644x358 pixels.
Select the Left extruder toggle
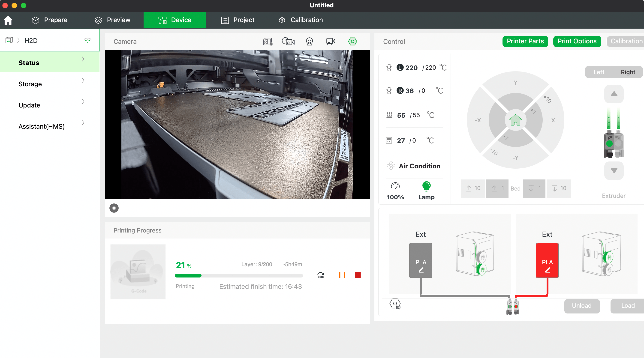coord(599,72)
